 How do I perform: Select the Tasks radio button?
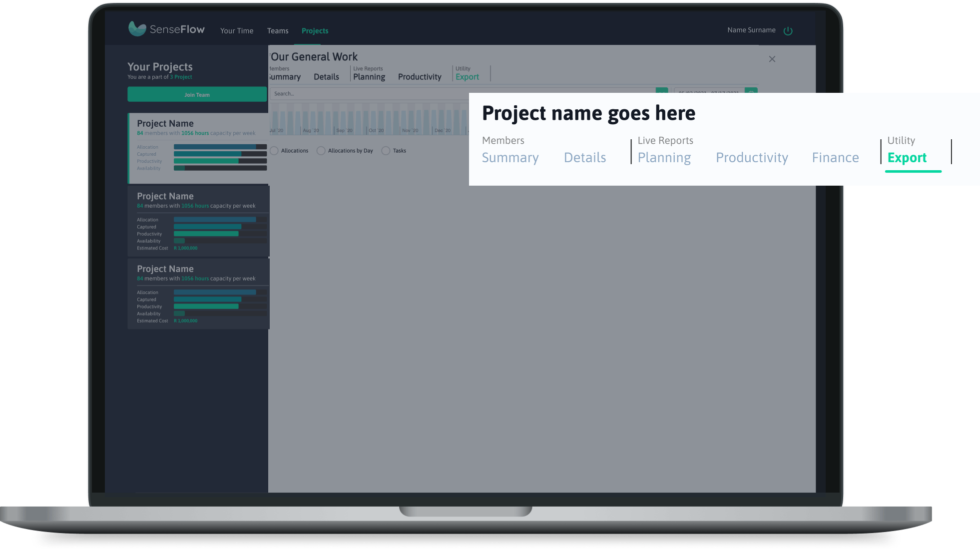[x=386, y=151]
